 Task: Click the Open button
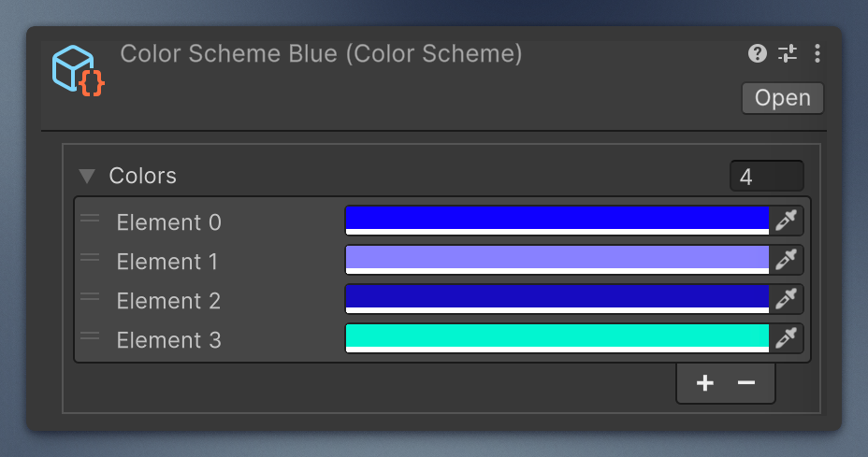point(782,98)
